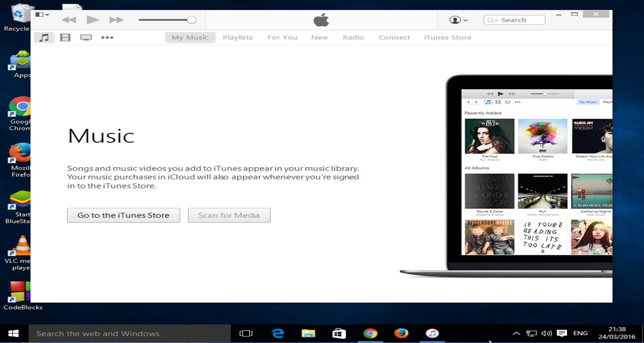Open the iTunes Store tab
644x343 pixels.
pyautogui.click(x=447, y=37)
